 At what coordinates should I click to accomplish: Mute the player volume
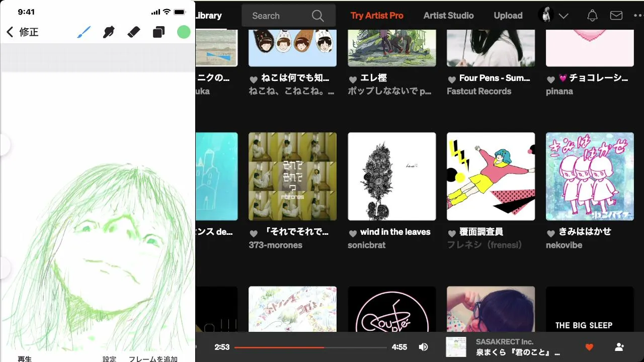coord(424,347)
